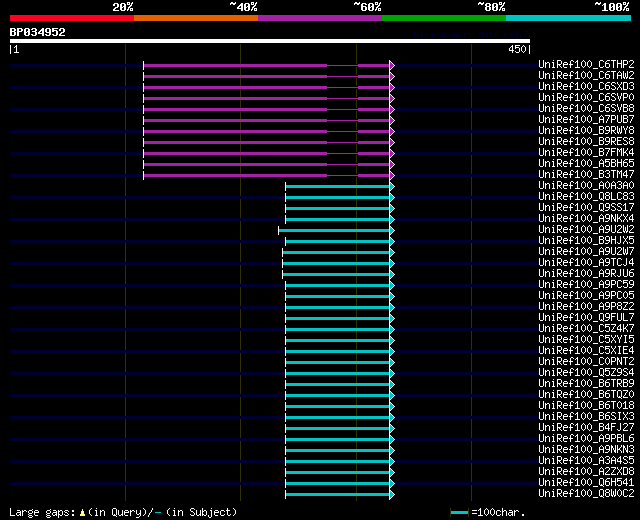Select UniRef100_A3A4S5 entry
The width and height of the screenshot is (640, 520).
pos(586,461)
